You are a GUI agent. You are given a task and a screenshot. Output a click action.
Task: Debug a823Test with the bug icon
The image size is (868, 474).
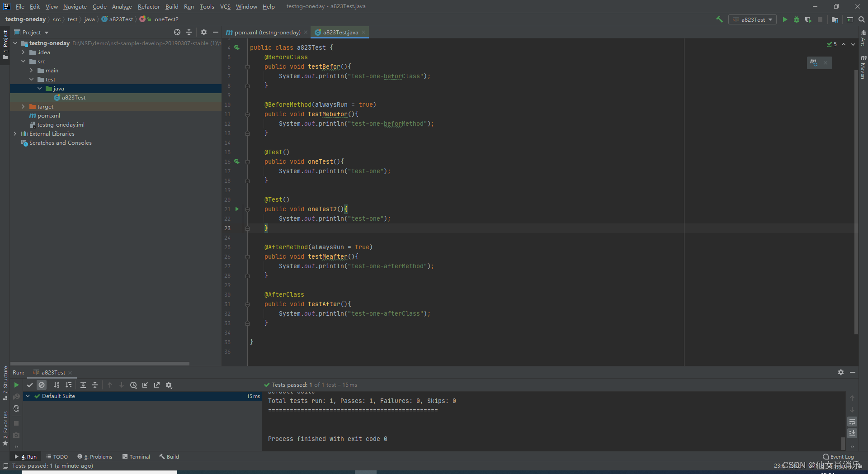797,19
